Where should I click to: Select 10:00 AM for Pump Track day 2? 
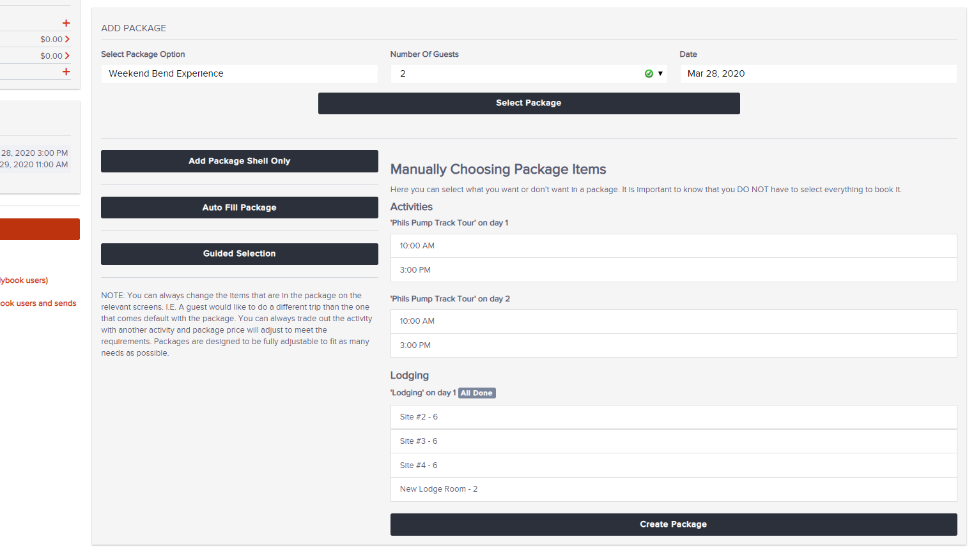(x=674, y=321)
